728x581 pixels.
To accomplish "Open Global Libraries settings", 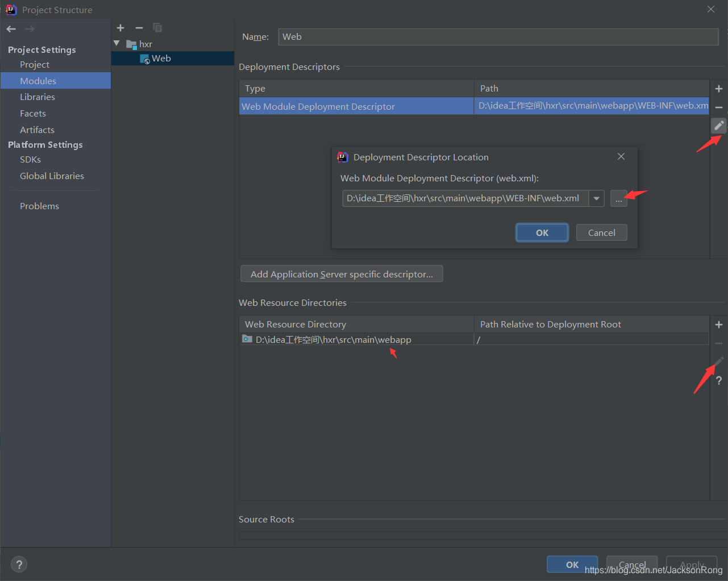I will pyautogui.click(x=52, y=176).
